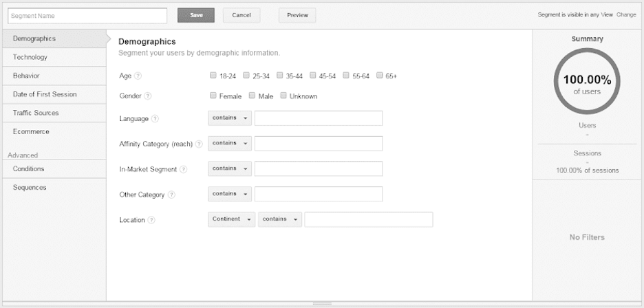This screenshot has width=644, height=308.
Task: Switch to the Behavior tab
Action: (54, 76)
